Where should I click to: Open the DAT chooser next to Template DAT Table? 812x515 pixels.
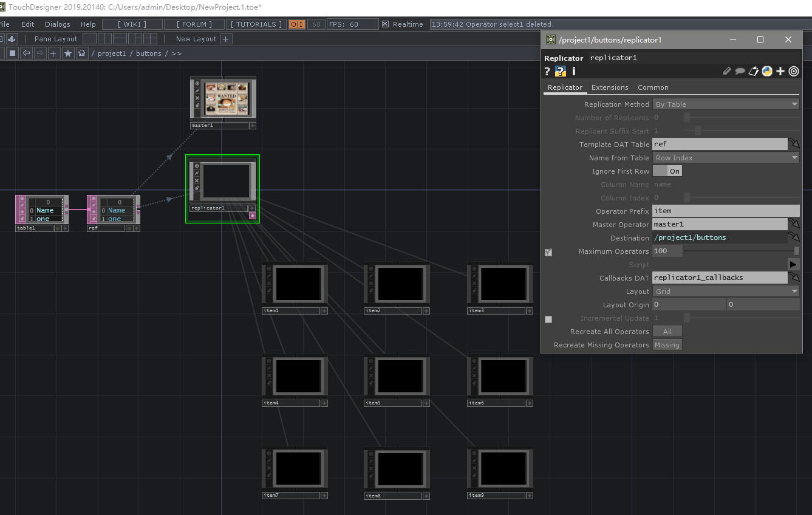click(x=794, y=143)
